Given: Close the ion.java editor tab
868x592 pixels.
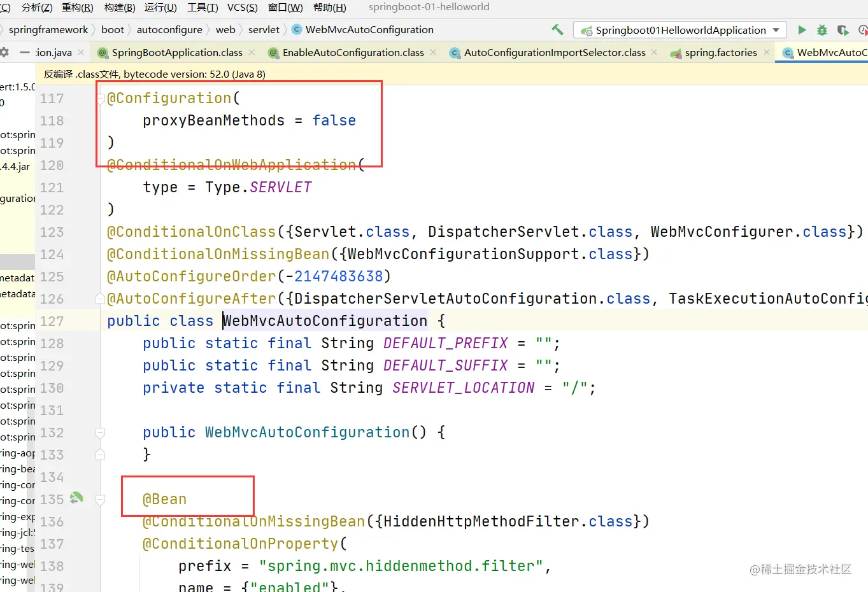Looking at the screenshot, I should (81, 52).
